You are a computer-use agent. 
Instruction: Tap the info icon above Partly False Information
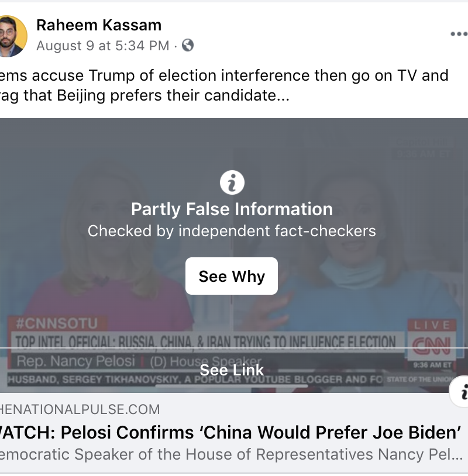click(x=232, y=183)
